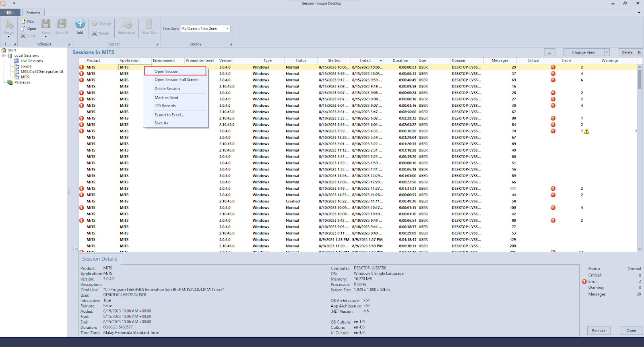Click the Errors column icon for the 0:01:37:31 session
The height and width of the screenshot is (347, 644).
(553, 189)
